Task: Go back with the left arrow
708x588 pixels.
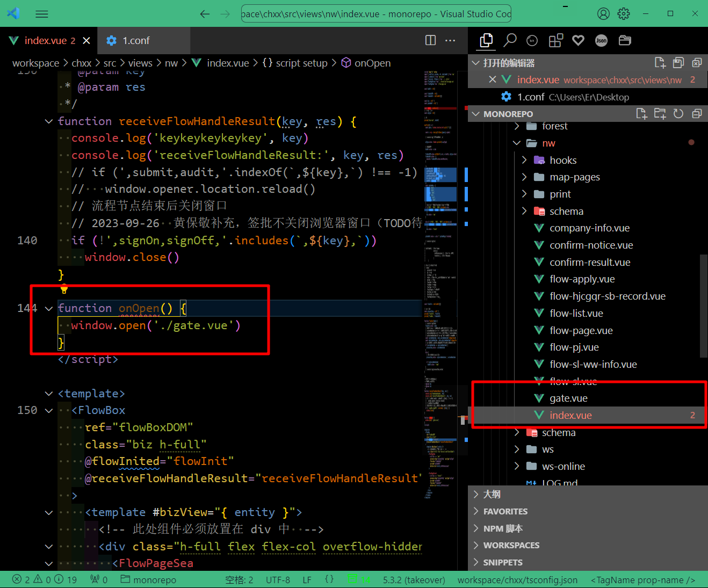Action: click(205, 14)
